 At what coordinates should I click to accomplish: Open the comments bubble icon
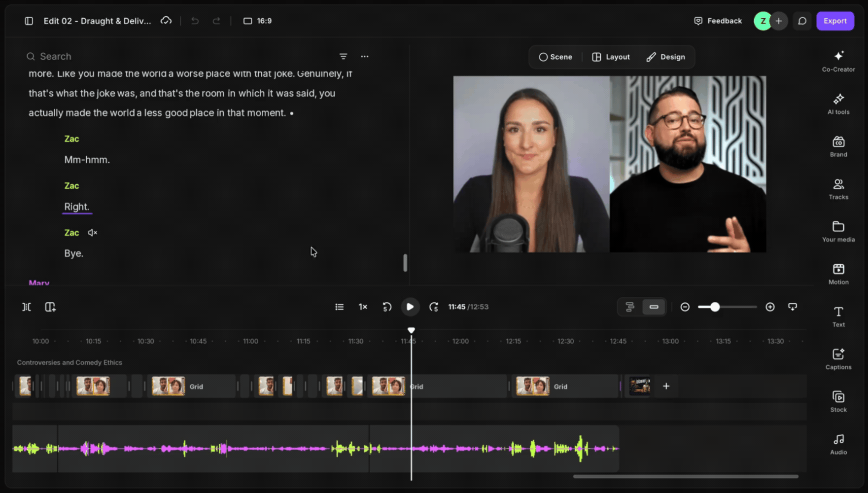point(802,21)
